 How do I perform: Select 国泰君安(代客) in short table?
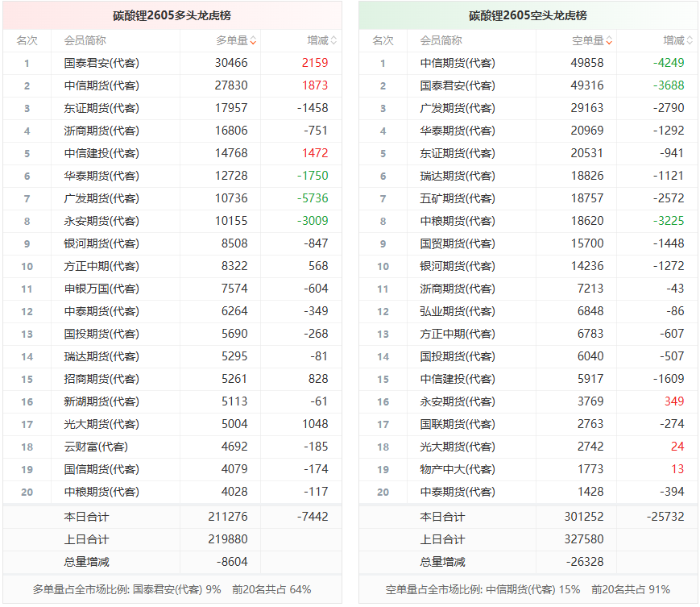coord(458,85)
